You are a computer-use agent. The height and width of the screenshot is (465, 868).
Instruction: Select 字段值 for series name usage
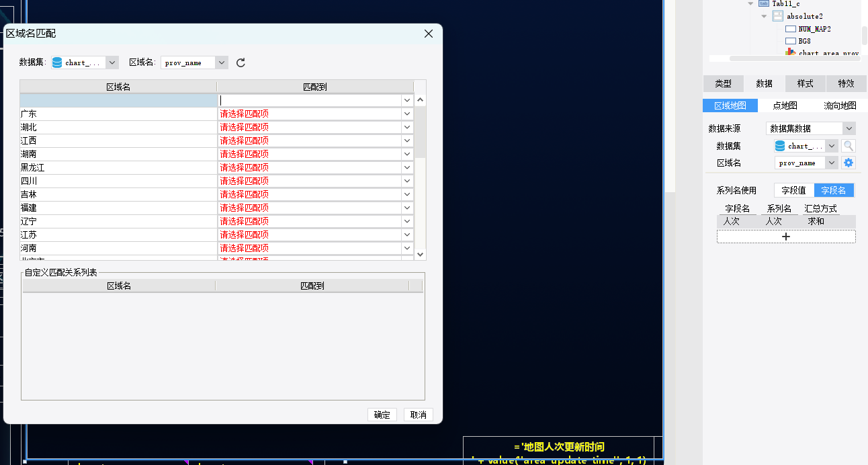click(x=794, y=190)
